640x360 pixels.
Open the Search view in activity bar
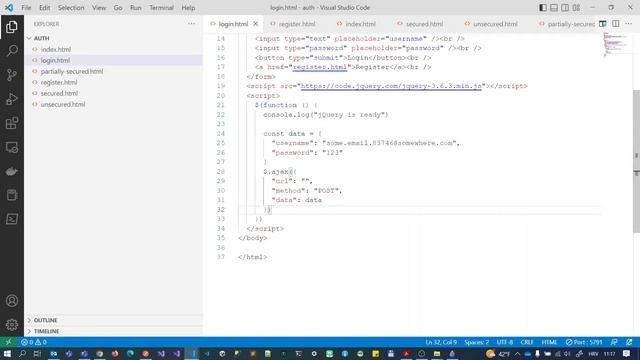12,51
